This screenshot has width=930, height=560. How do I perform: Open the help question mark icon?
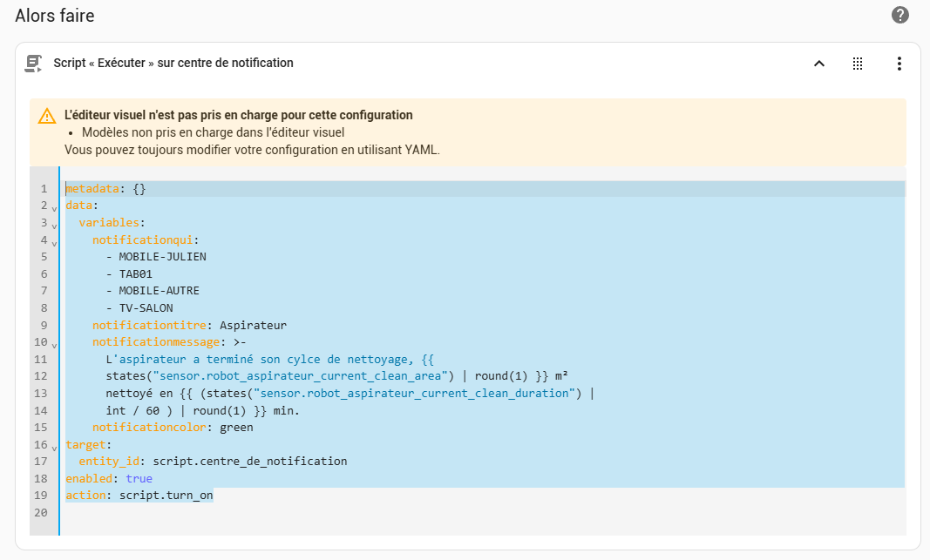pos(899,15)
